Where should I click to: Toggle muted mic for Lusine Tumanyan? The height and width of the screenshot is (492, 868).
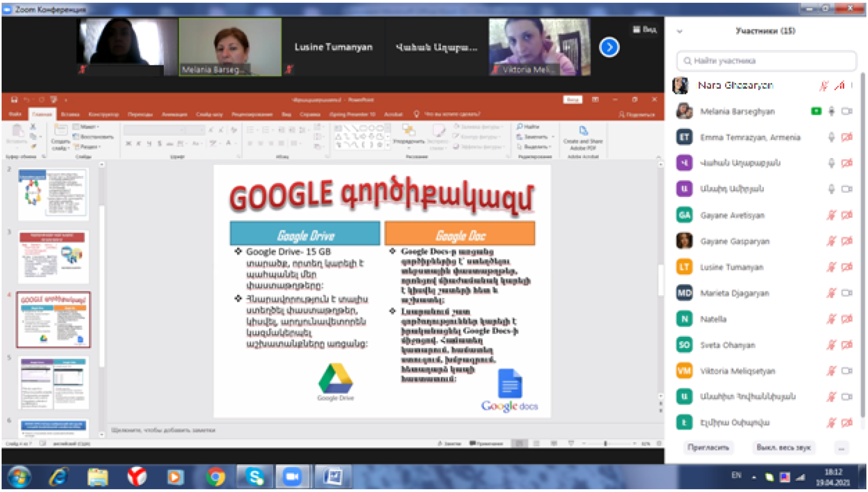(832, 267)
